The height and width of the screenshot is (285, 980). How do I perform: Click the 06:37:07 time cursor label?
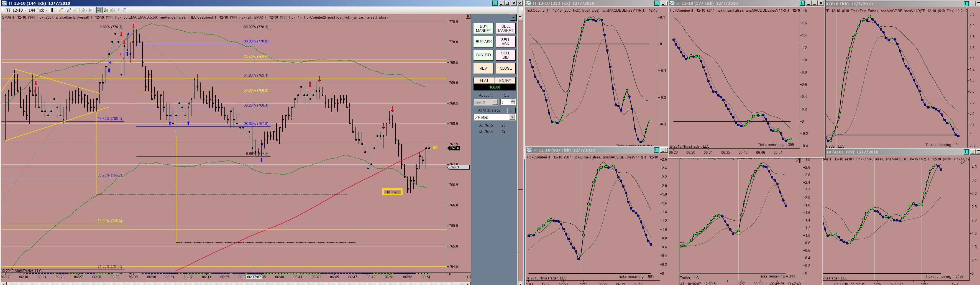(x=254, y=277)
